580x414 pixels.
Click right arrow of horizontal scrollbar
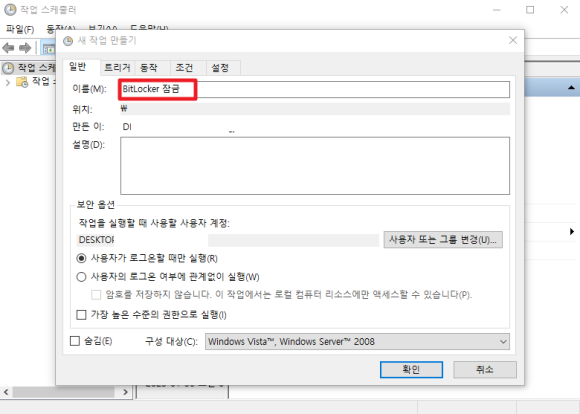click(x=125, y=392)
